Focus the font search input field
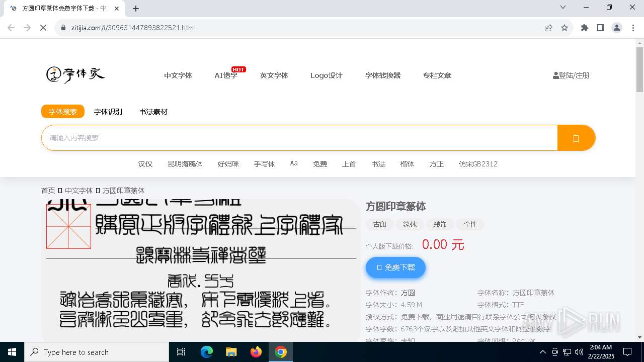 tap(299, 138)
